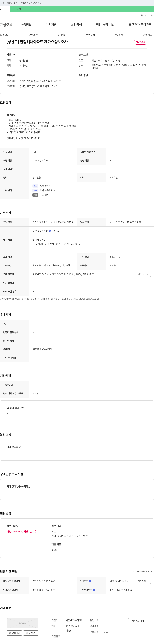Click the 박현정(055-283-3221) 담당자 value
Viewport: 154px width, 644px height.
[x=44, y=590]
